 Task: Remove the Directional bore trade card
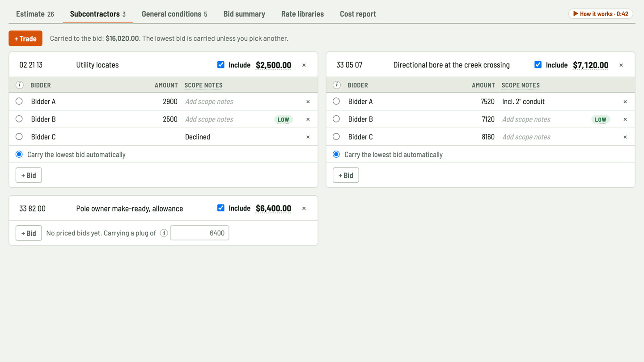click(621, 65)
